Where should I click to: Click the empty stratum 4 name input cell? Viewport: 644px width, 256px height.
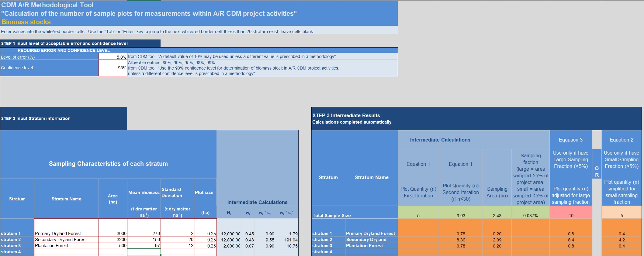coord(66,252)
